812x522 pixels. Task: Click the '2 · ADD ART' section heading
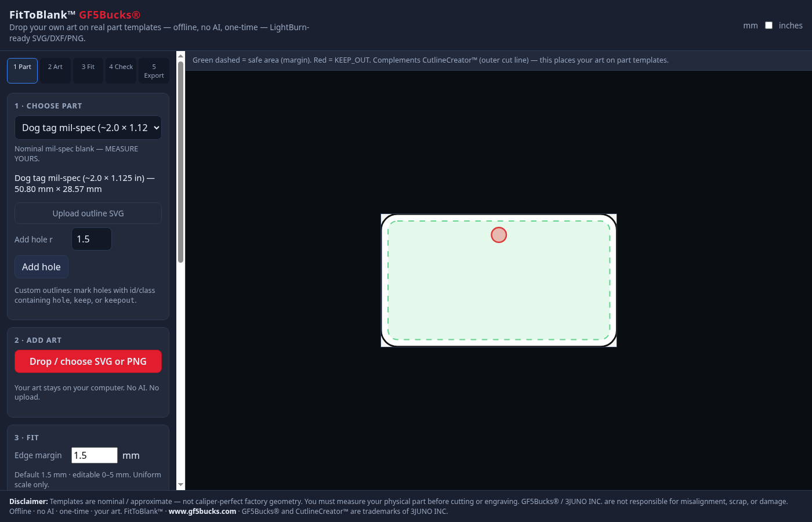38,340
